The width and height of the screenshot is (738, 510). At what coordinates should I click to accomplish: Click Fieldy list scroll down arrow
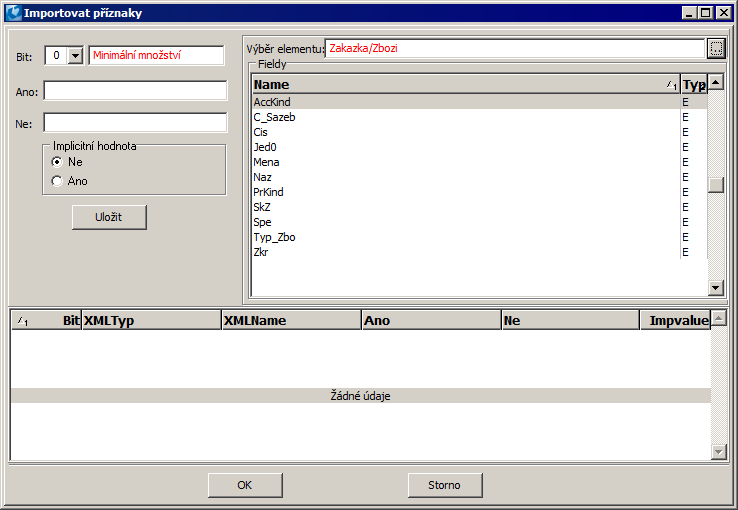[716, 287]
